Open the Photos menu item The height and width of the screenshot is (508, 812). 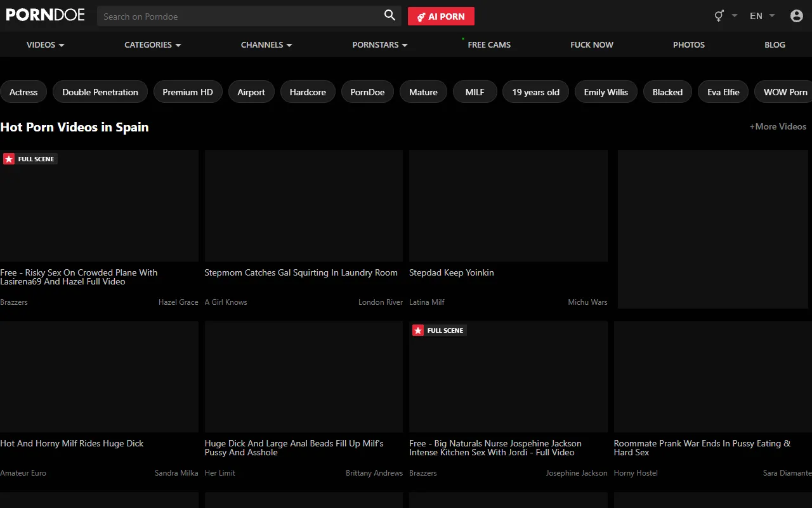tap(689, 44)
